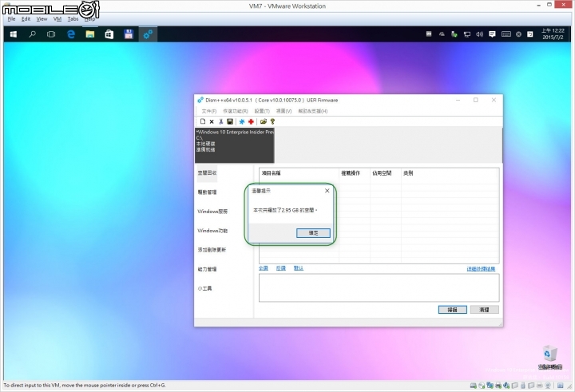The height and width of the screenshot is (392, 575).
Task: Open the Recycle Bin desktop icon
Action: [549, 357]
